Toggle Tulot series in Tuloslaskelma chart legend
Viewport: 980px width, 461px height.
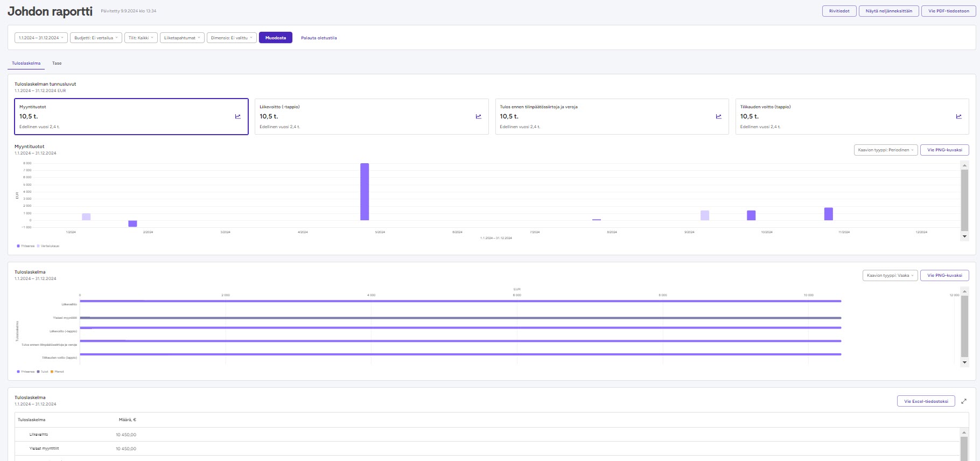43,372
